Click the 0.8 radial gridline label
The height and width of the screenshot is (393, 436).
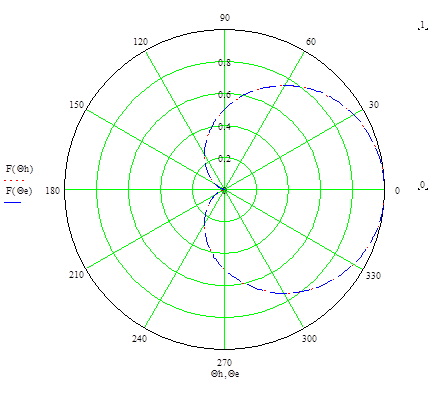(224, 63)
